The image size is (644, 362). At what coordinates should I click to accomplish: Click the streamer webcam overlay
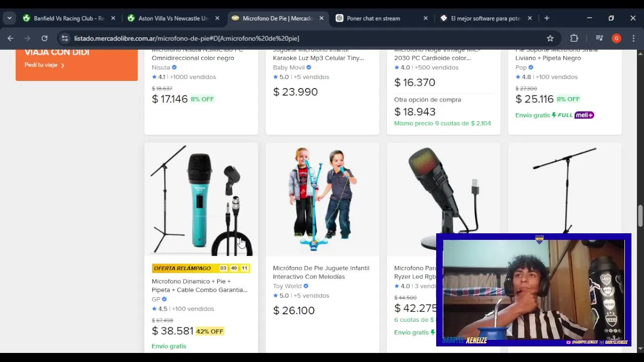click(534, 290)
